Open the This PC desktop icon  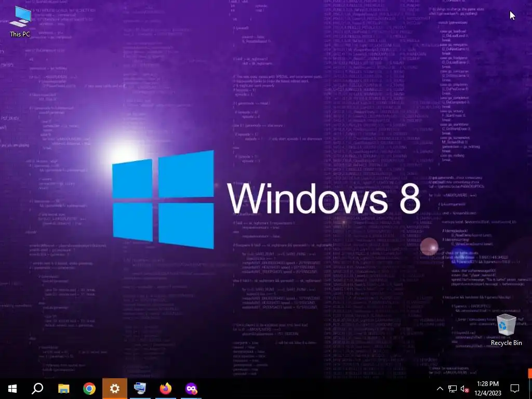pos(20,21)
